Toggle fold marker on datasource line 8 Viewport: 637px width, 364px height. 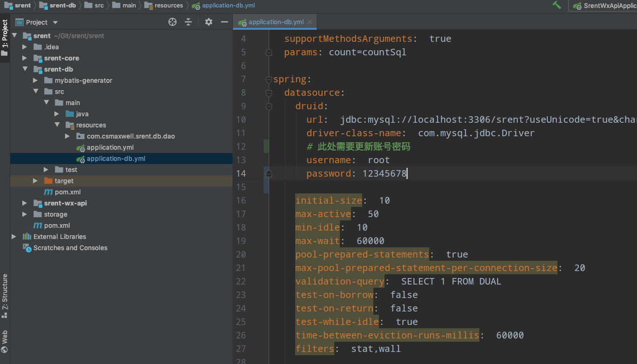click(269, 93)
